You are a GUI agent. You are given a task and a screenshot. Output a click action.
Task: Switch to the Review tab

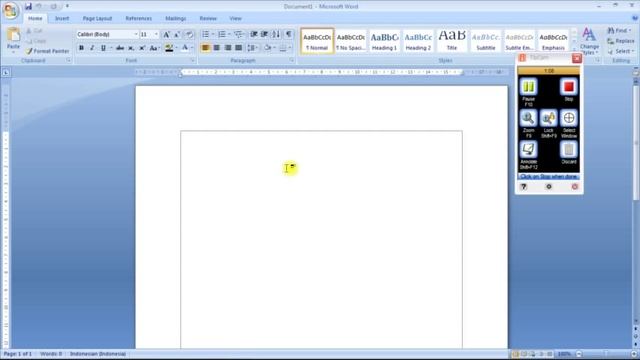coord(208,18)
